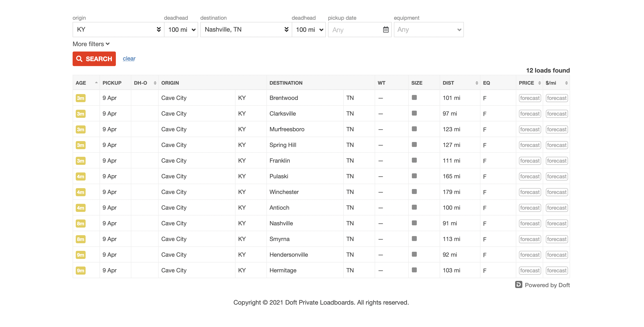Click PRICE forecast for Nashville load
Image resolution: width=644 pixels, height=327 pixels.
pos(530,223)
